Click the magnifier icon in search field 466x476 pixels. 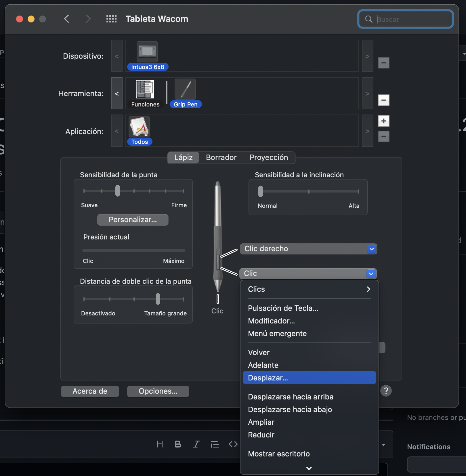tap(368, 19)
